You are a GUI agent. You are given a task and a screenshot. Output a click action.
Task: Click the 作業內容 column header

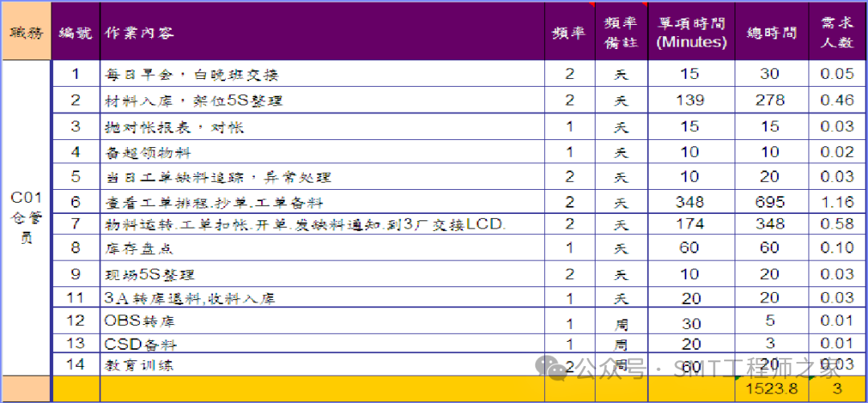321,33
